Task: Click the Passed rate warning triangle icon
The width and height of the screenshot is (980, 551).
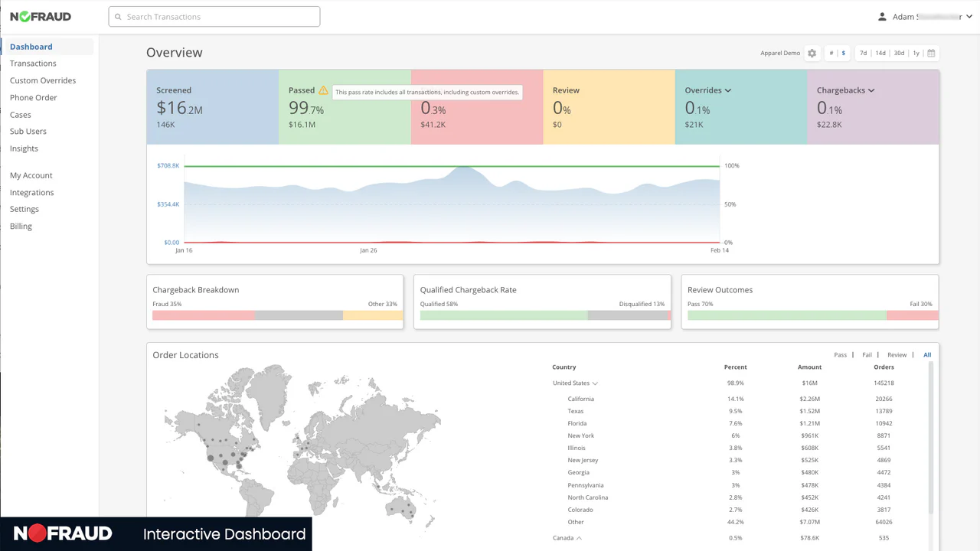Action: tap(323, 90)
